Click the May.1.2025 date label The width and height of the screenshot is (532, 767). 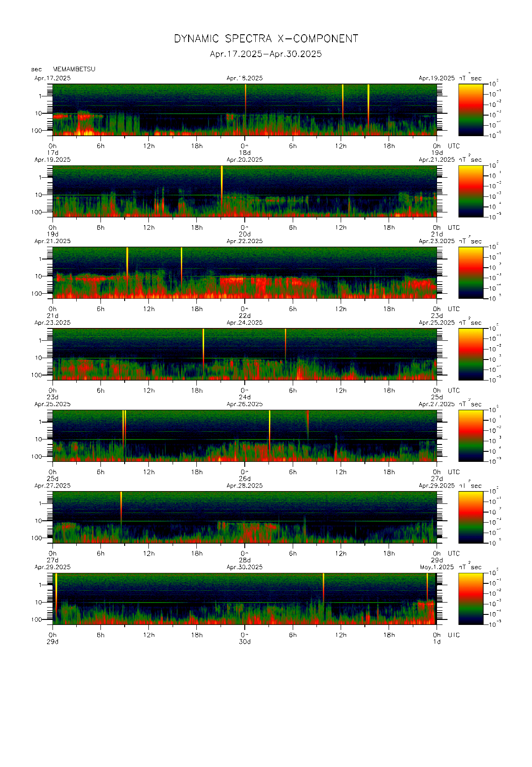pyautogui.click(x=437, y=567)
